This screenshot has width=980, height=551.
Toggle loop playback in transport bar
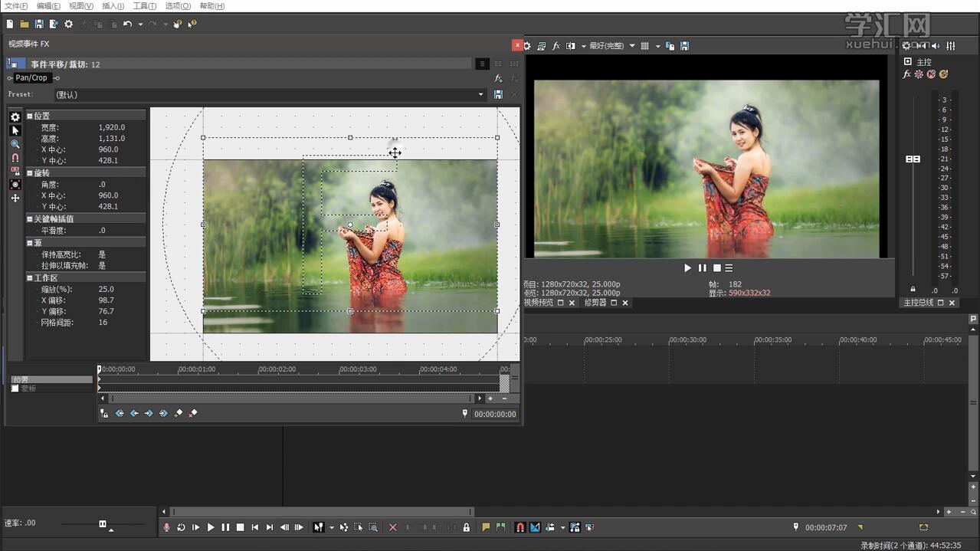[181, 527]
